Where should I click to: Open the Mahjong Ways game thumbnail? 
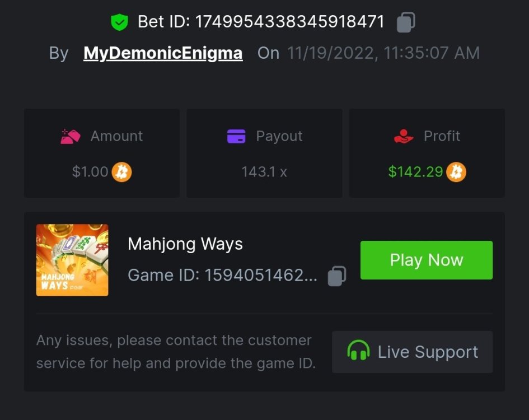(x=72, y=260)
